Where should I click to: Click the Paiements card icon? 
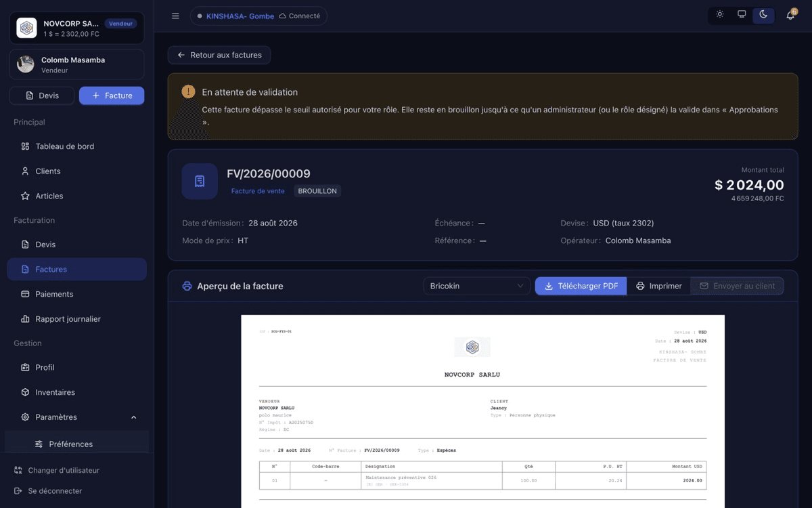pos(25,294)
